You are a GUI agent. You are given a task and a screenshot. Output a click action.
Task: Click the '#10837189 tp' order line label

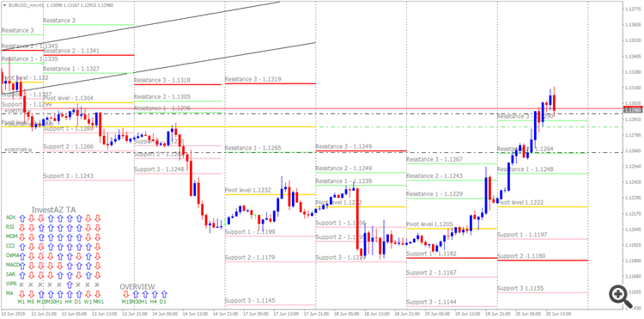point(18,150)
